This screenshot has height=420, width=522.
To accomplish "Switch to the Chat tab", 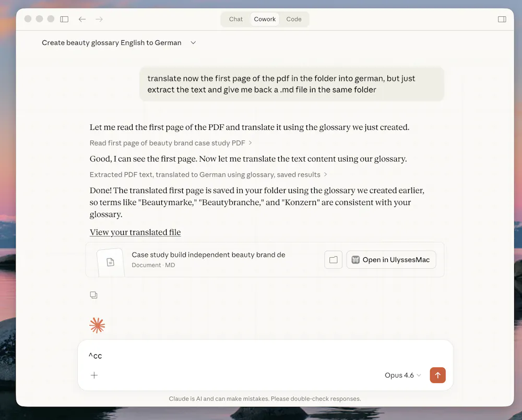I will tap(236, 19).
